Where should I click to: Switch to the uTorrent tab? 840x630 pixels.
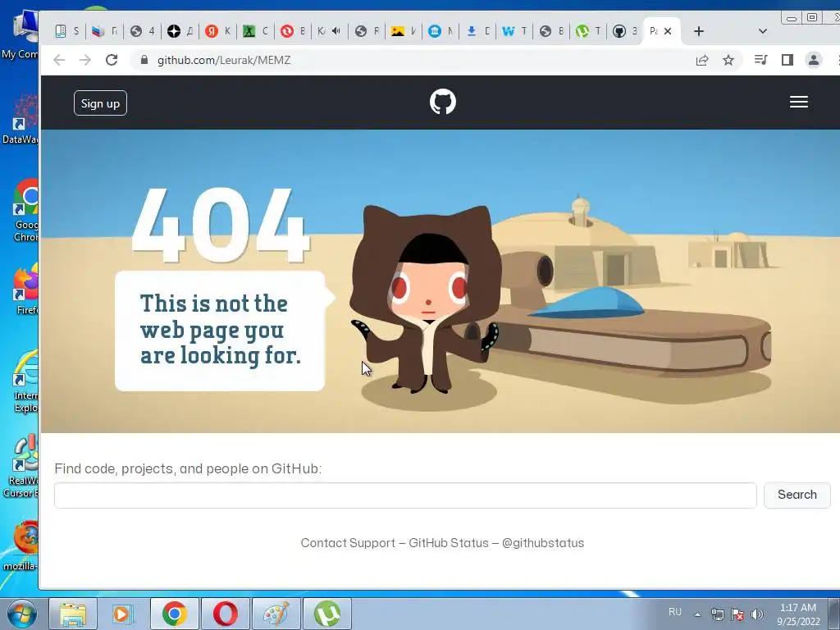(x=588, y=31)
